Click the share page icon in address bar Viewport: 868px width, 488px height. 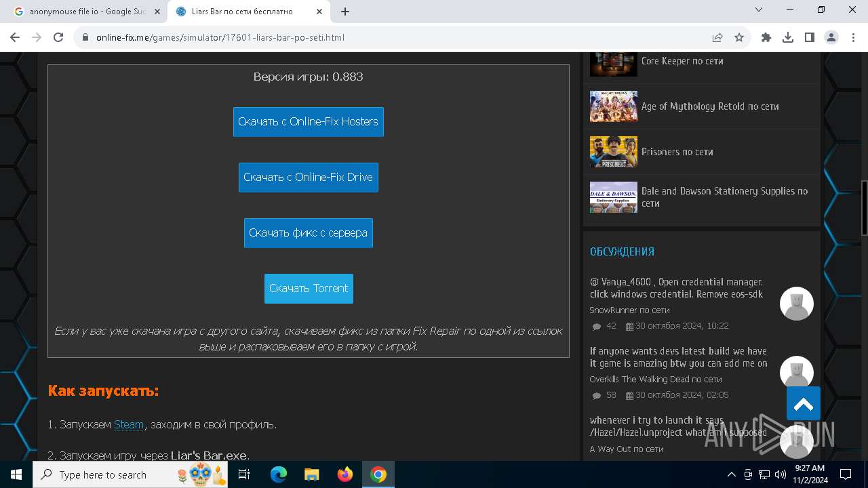(717, 37)
